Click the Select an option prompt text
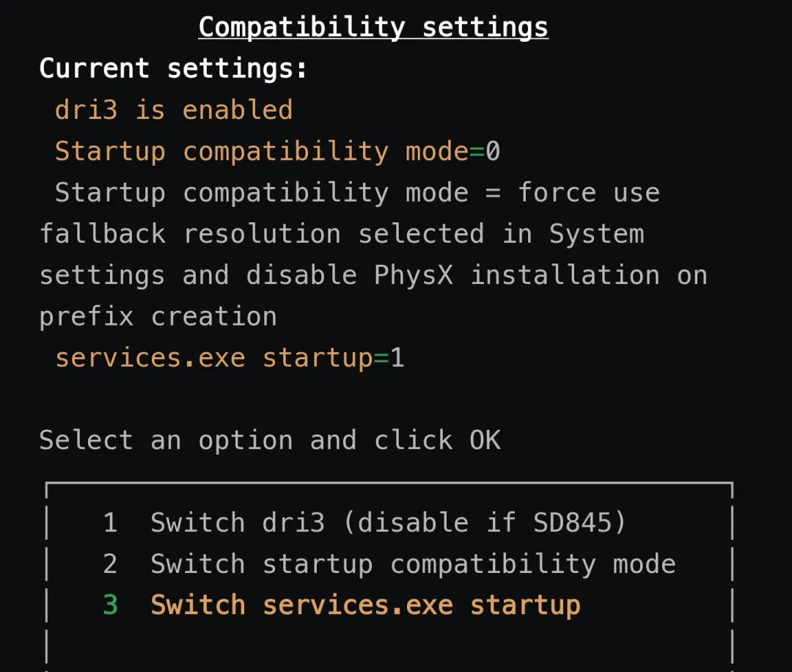Screen dimensions: 792x672 click(270, 440)
